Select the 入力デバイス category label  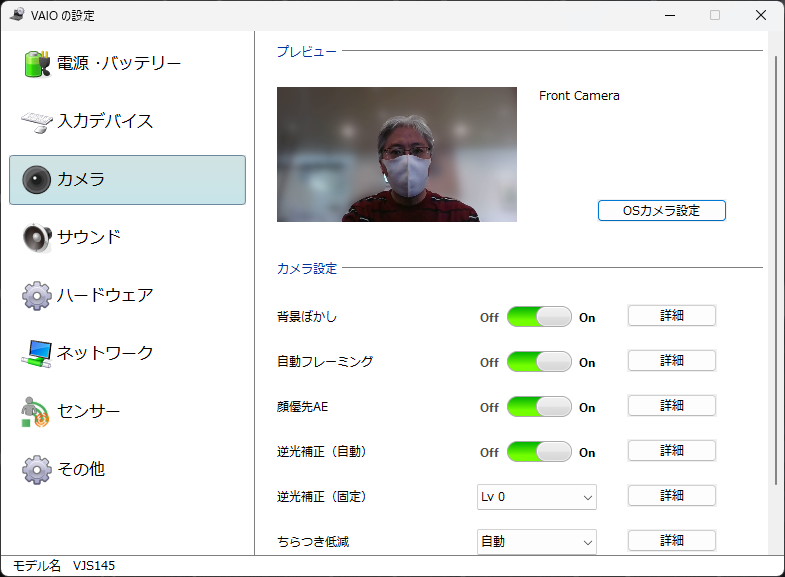[105, 121]
